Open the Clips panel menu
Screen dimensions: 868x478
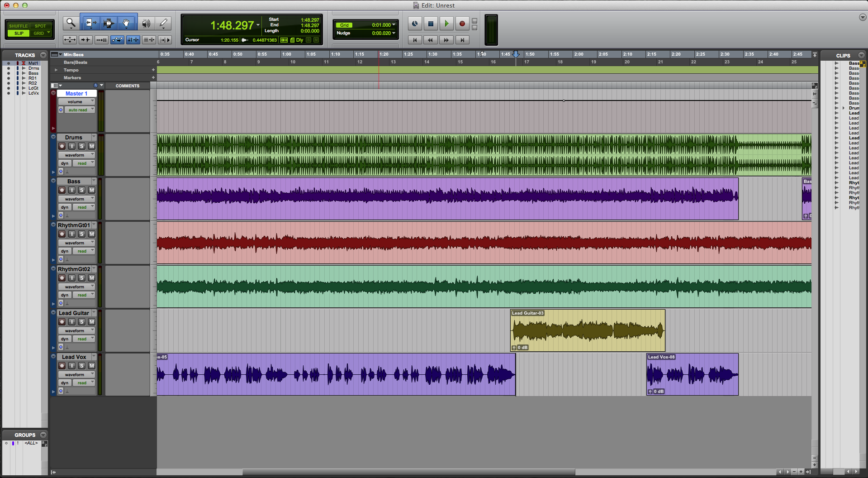[861, 55]
